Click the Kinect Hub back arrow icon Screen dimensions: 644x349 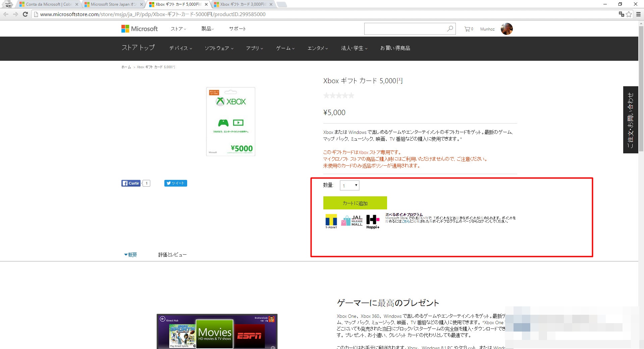[x=163, y=319]
